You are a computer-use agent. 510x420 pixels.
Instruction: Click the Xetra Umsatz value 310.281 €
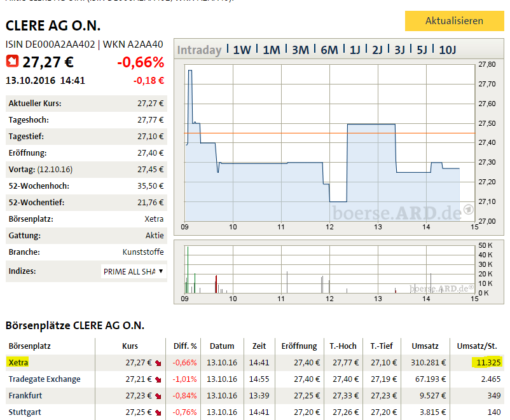click(x=428, y=362)
